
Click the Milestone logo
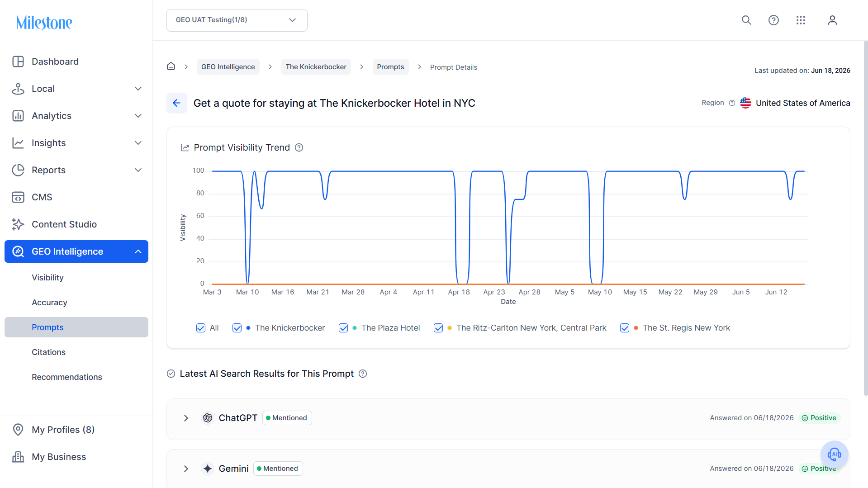point(44,22)
